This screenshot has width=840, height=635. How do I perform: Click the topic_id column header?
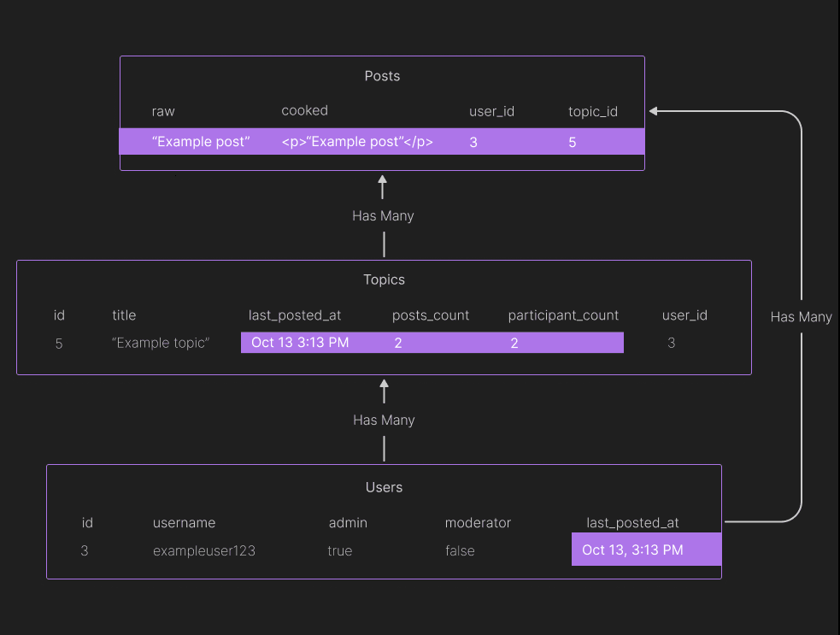(592, 111)
